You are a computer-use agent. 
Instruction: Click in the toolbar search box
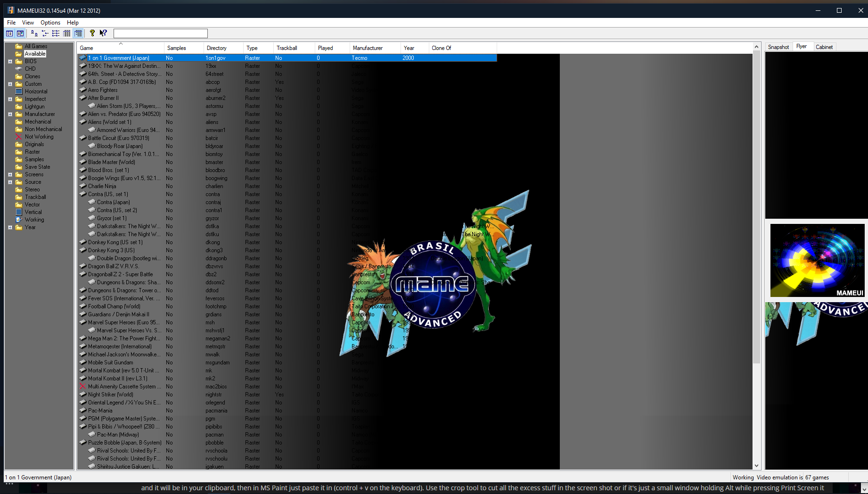(x=160, y=33)
